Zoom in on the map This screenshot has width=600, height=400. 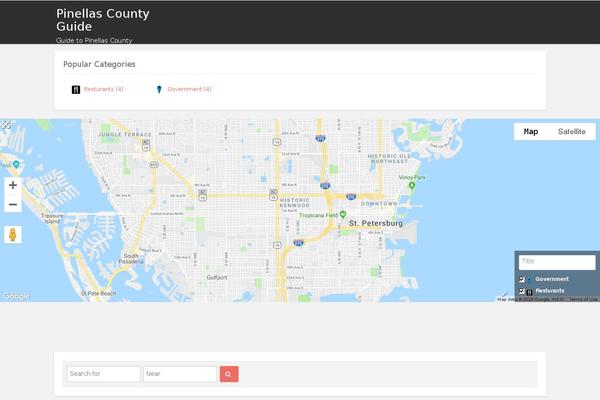[x=13, y=185]
